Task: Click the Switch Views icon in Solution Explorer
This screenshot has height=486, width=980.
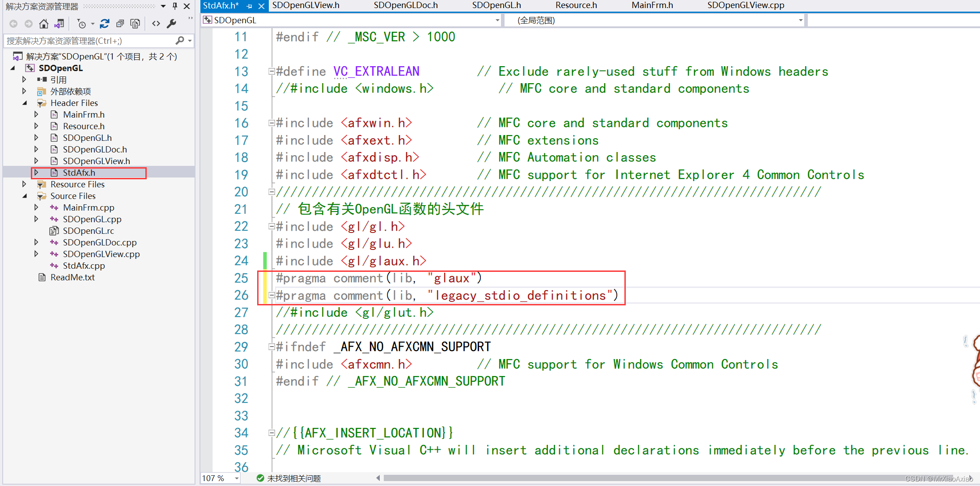Action: pyautogui.click(x=59, y=23)
